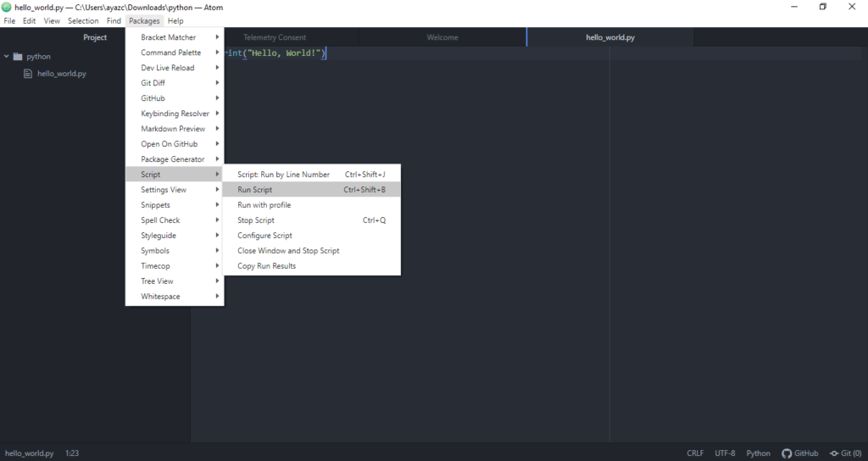868x461 pixels.
Task: Click the arrow beside Whitespace entry
Action: tap(217, 296)
